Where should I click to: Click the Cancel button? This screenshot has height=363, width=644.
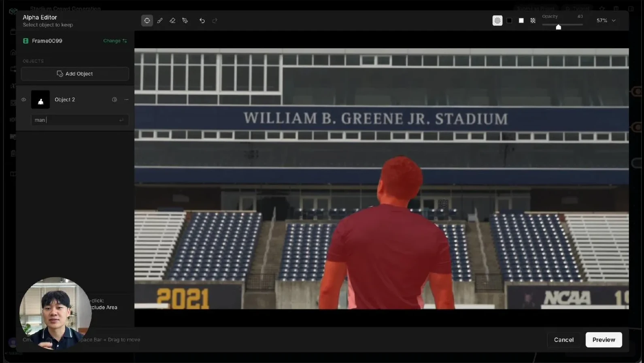tap(564, 340)
